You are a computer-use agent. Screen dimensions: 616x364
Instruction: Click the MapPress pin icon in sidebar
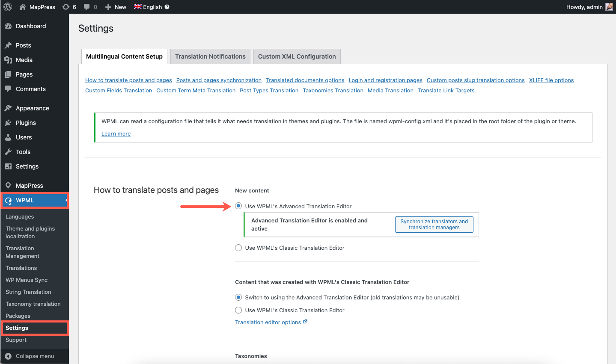(x=8, y=186)
